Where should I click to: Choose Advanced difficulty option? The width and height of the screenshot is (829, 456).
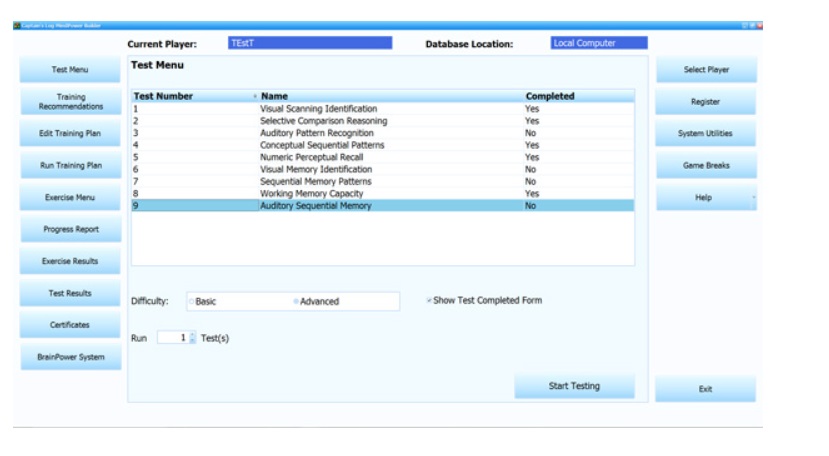point(297,302)
